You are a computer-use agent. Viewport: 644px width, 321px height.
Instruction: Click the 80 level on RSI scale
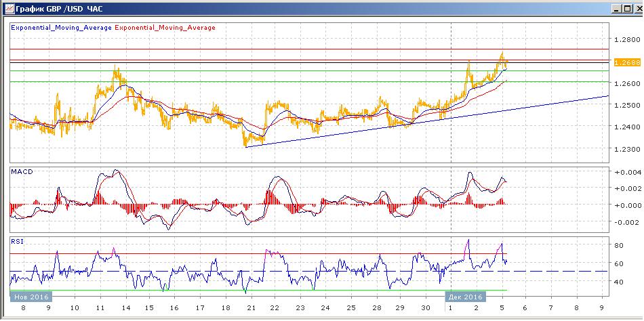point(618,245)
